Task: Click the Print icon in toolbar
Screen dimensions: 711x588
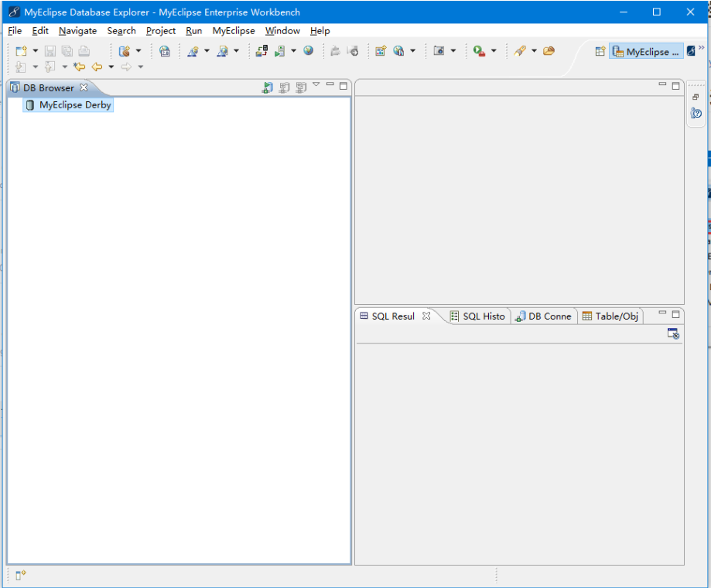Action: [84, 51]
